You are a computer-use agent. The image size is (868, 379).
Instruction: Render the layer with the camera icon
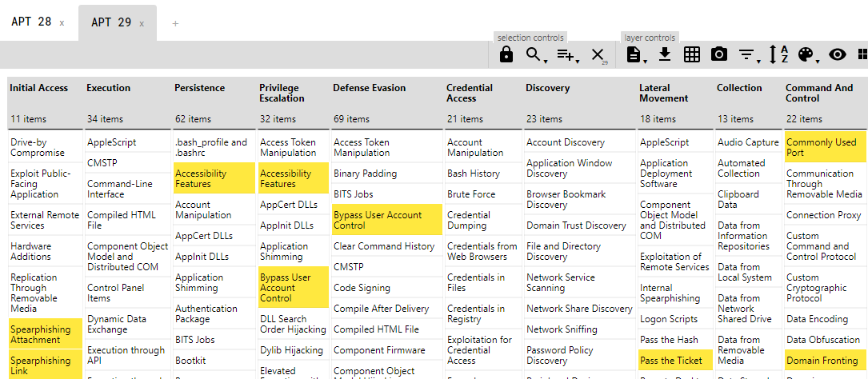719,54
